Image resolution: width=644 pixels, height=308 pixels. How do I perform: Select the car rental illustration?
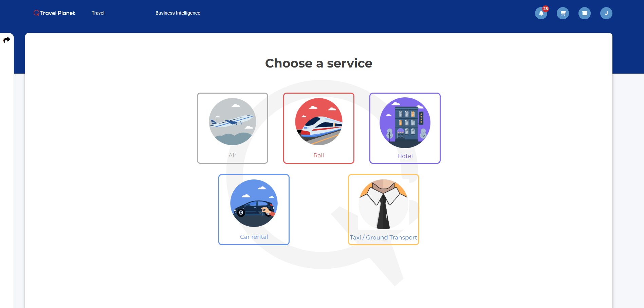tap(254, 203)
